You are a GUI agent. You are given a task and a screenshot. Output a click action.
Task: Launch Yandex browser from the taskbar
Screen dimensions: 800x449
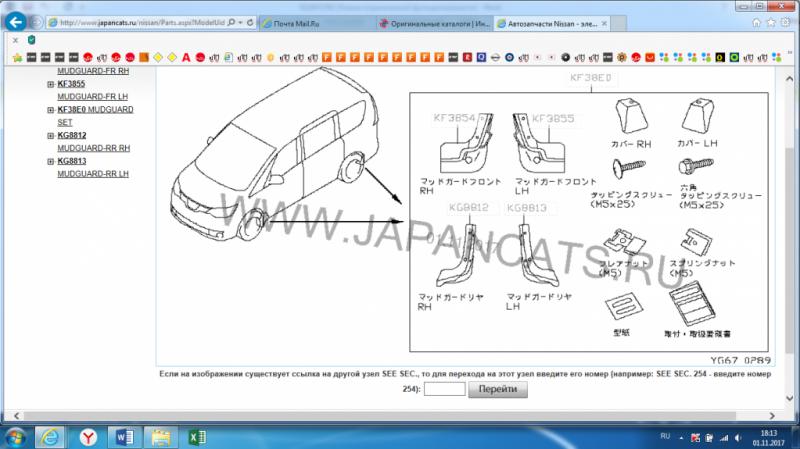pos(88,437)
